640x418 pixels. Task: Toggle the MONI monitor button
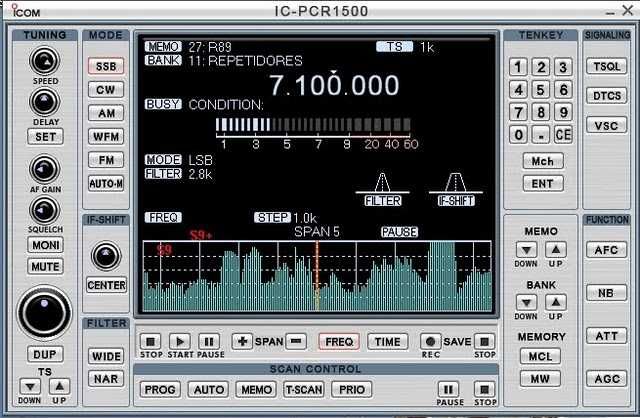(x=45, y=245)
